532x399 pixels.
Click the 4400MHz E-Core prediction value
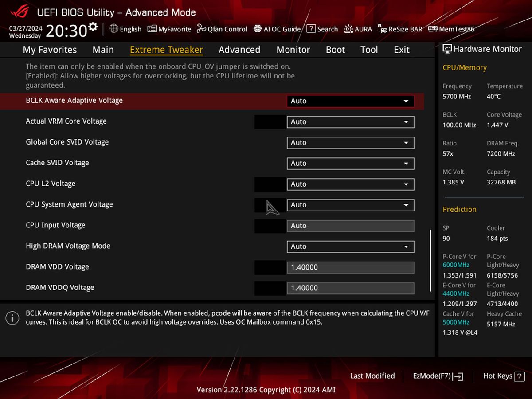tap(456, 294)
